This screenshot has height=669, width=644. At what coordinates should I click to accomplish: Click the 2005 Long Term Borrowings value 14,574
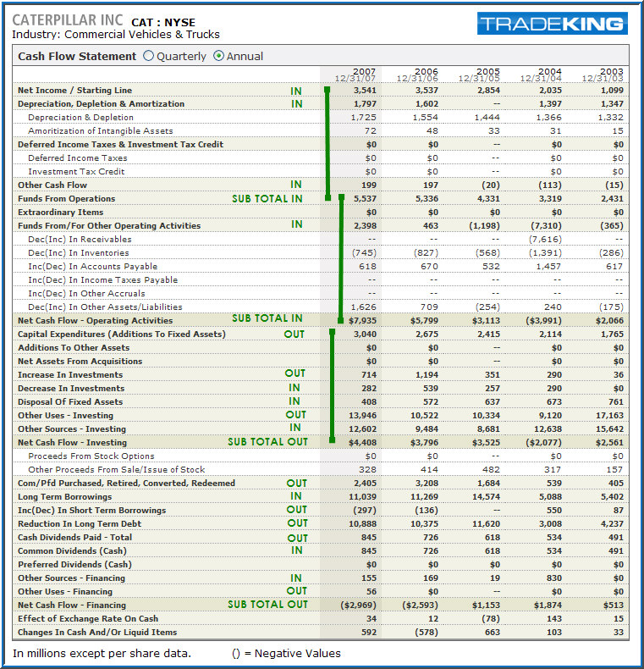[x=487, y=497]
